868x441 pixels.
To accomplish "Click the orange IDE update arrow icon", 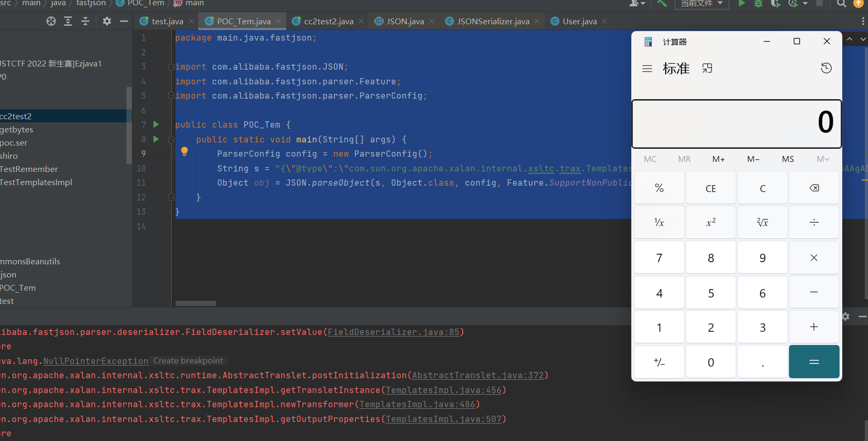I will pos(858,3).
